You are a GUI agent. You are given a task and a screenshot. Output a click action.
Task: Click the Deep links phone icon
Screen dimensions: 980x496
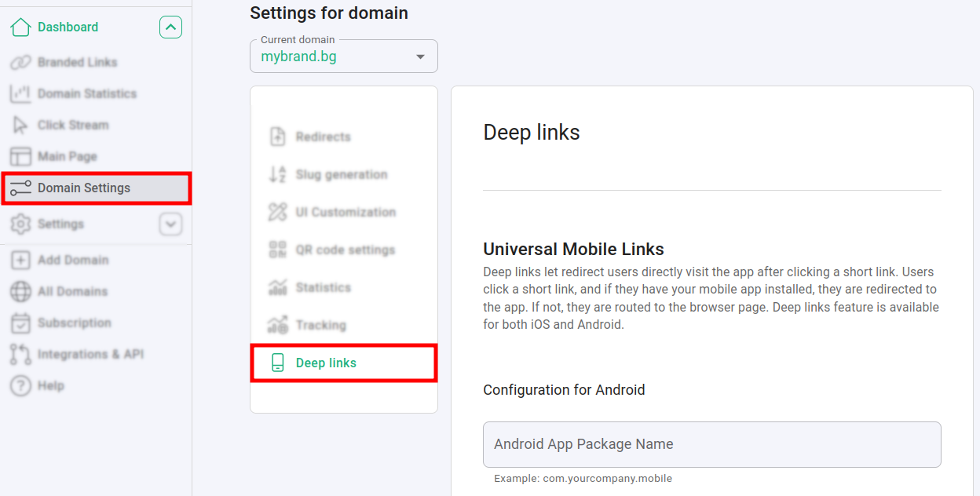[x=277, y=363]
